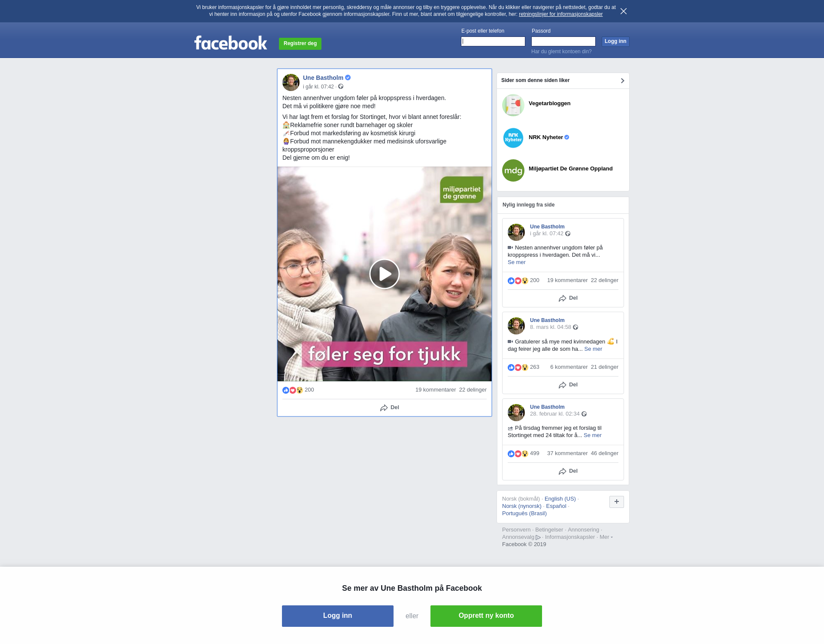Click the 'E-post eller telefon' input field
Screen dimensions: 824x644
[493, 42]
